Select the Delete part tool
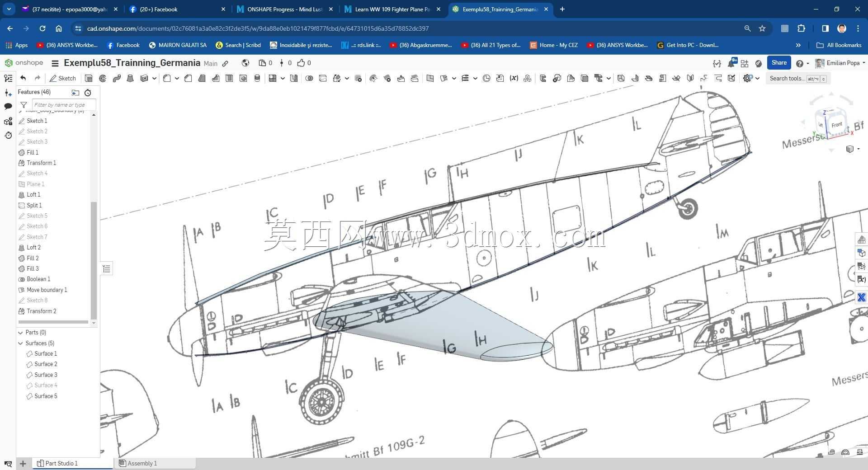 358,78
